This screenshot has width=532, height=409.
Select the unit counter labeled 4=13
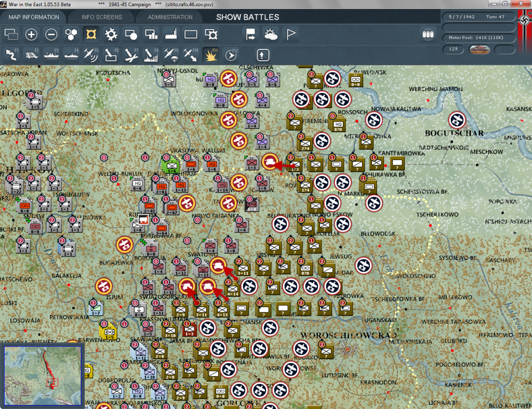point(222,310)
